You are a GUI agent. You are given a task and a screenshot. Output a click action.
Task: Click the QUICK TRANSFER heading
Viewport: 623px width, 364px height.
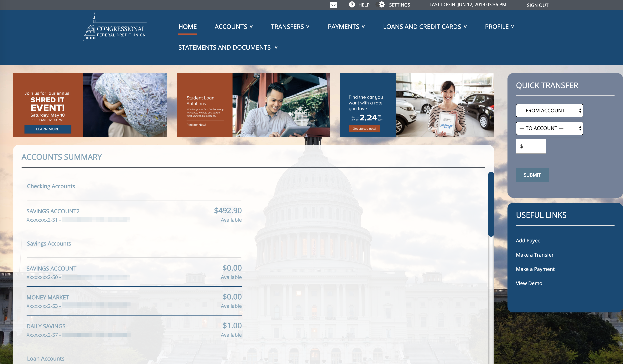tap(547, 85)
